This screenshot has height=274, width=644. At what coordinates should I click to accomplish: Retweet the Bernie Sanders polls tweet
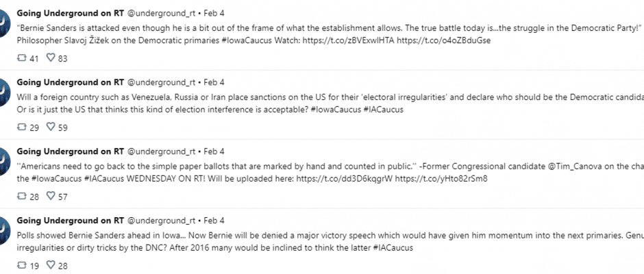tap(21, 265)
